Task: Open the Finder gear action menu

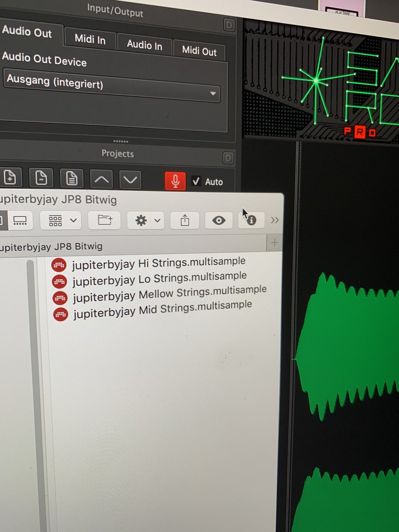Action: click(146, 220)
